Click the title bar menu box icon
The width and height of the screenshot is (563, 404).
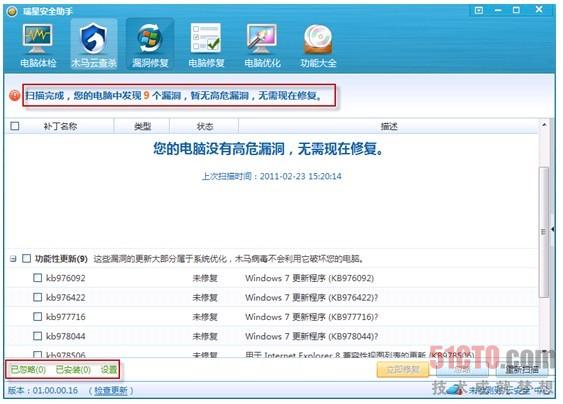tap(479, 10)
